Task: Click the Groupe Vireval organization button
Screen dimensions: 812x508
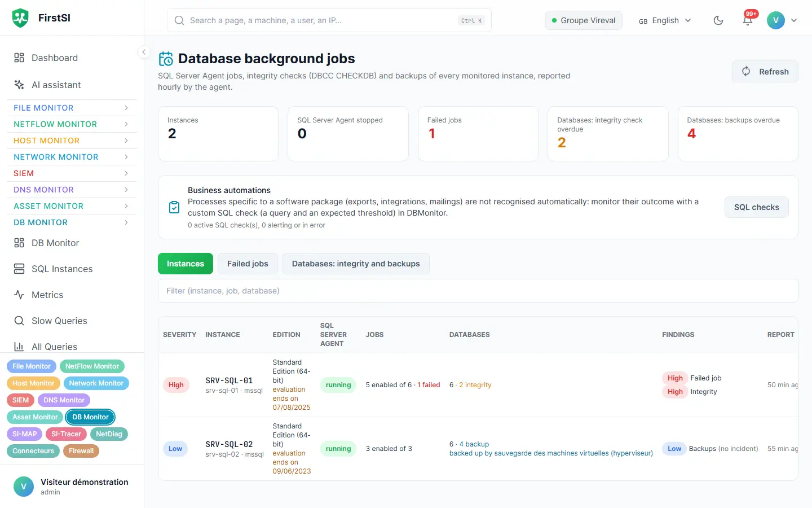Action: (x=584, y=20)
